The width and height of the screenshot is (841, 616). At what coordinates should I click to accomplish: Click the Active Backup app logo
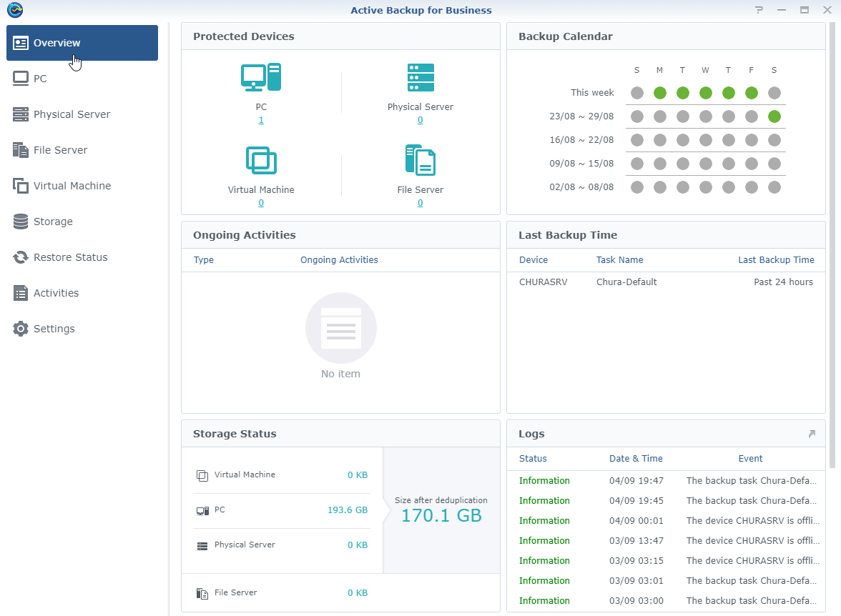click(x=14, y=10)
